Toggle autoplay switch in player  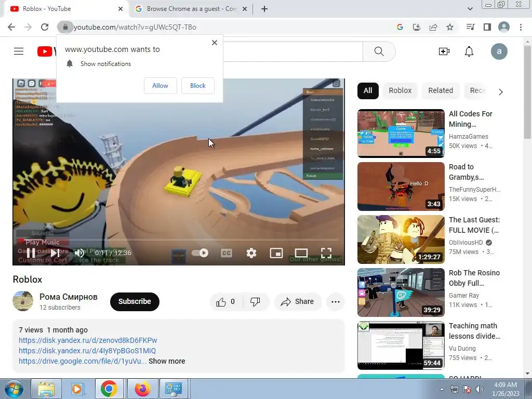pos(200,253)
